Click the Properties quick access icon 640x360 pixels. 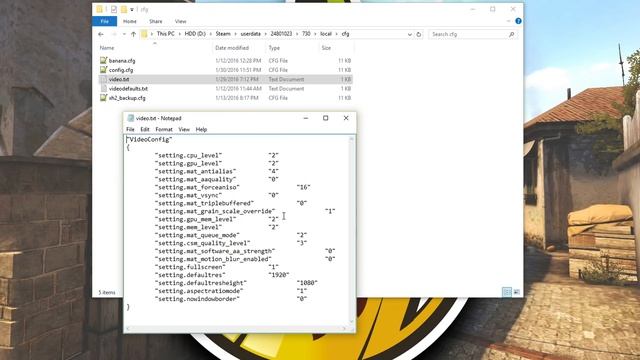tap(114, 9)
